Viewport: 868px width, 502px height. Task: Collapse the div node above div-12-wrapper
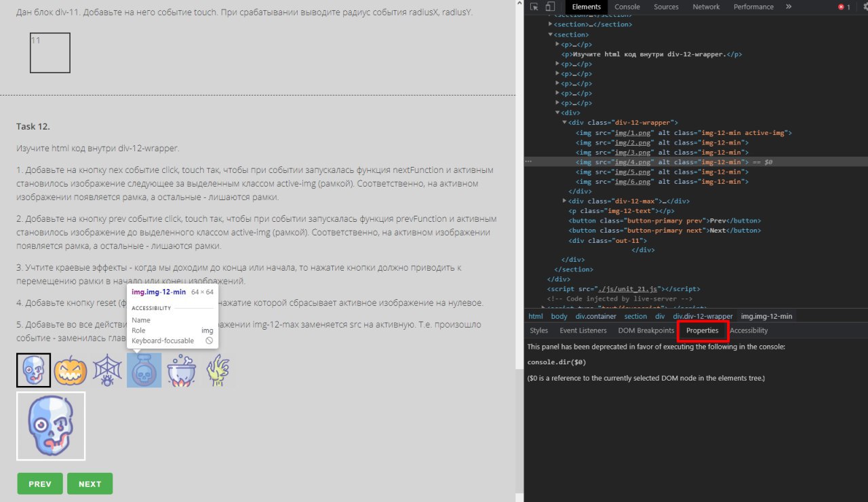[x=557, y=113]
